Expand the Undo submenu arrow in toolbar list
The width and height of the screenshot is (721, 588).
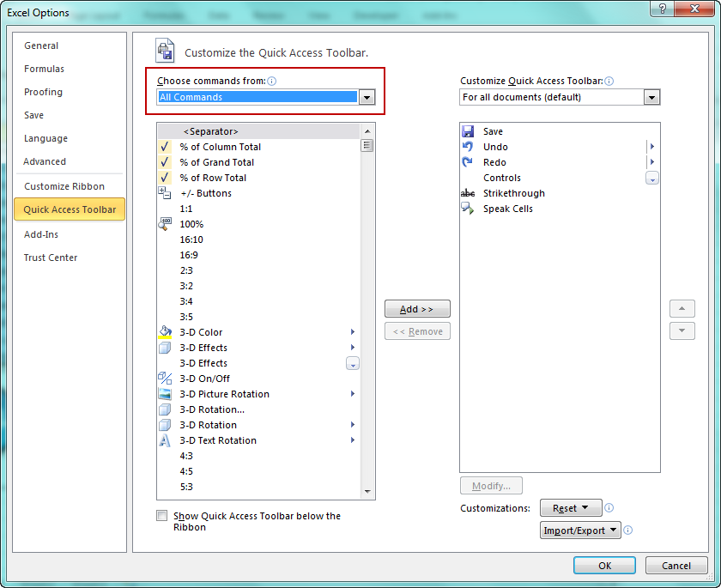pos(652,147)
